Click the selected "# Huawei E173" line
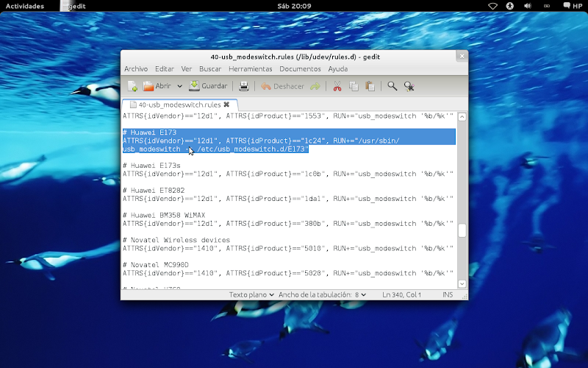Viewport: 588px width, 368px height. (x=150, y=132)
